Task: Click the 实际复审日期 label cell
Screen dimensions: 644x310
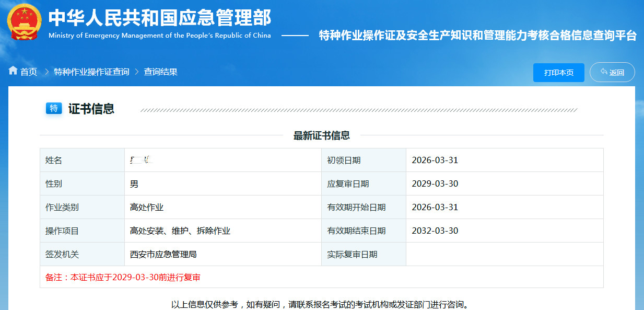Action: 364,254
